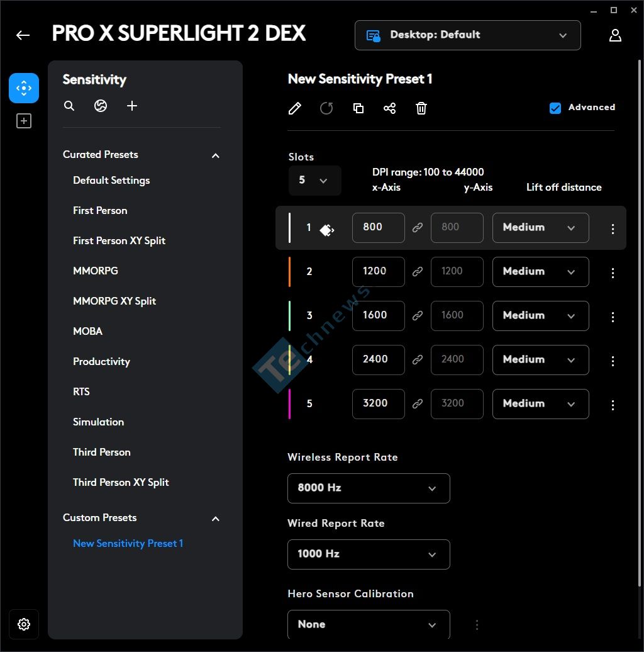Toggle the X-Y axis link for slot 3
644x652 pixels.
click(x=418, y=315)
